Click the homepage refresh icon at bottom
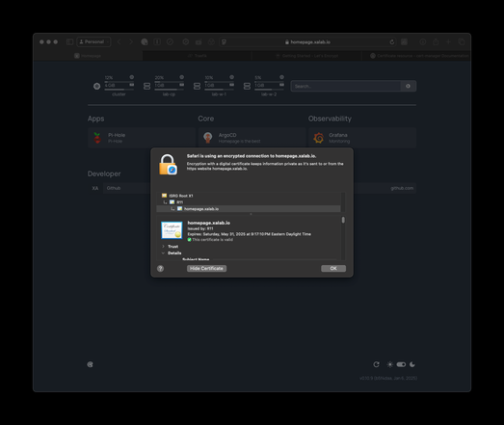Screen dimensions: 504x425 pos(377,364)
